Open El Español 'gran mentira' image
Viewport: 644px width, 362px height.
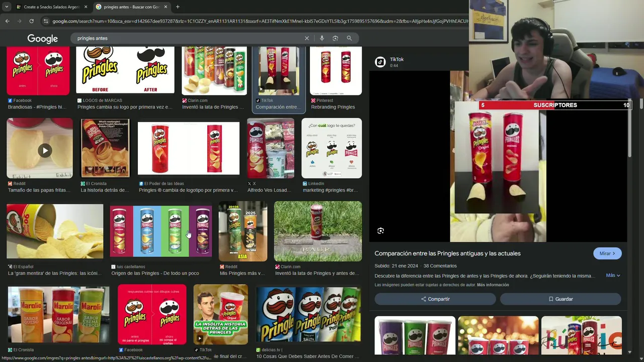coord(55,231)
